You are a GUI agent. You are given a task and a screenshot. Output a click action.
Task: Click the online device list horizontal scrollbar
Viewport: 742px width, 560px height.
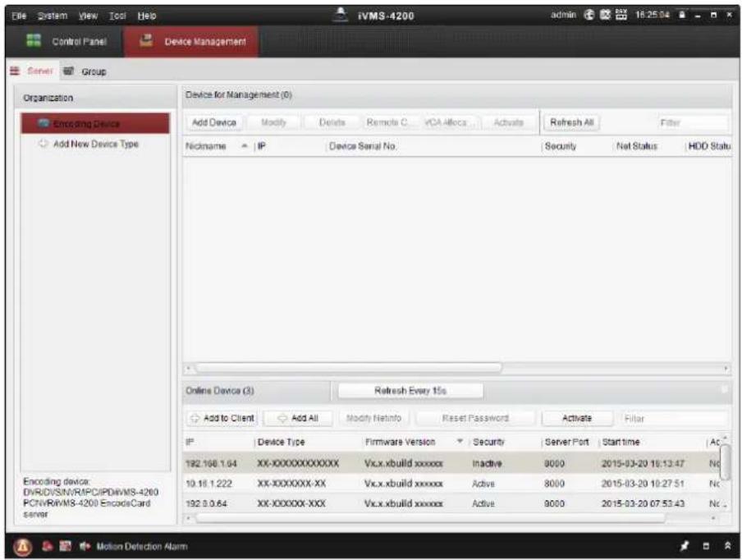[430, 519]
